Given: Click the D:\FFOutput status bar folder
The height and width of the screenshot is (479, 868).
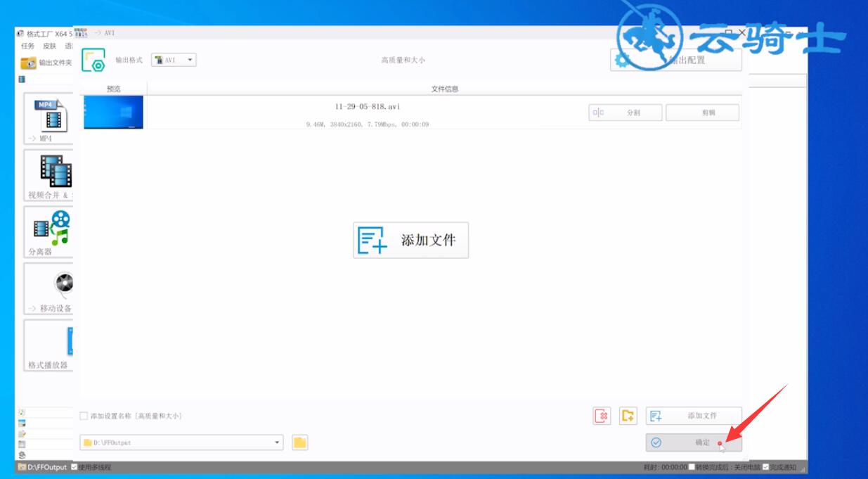Looking at the screenshot, I should [x=43, y=467].
